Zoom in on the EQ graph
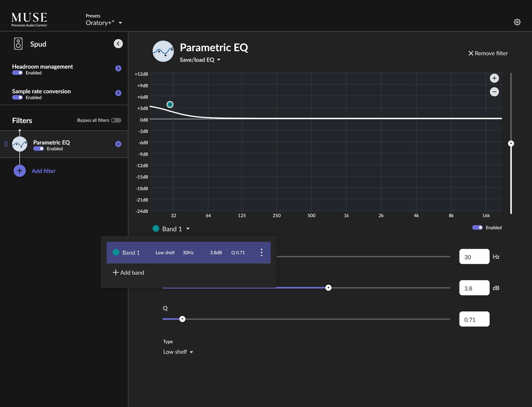 click(494, 78)
